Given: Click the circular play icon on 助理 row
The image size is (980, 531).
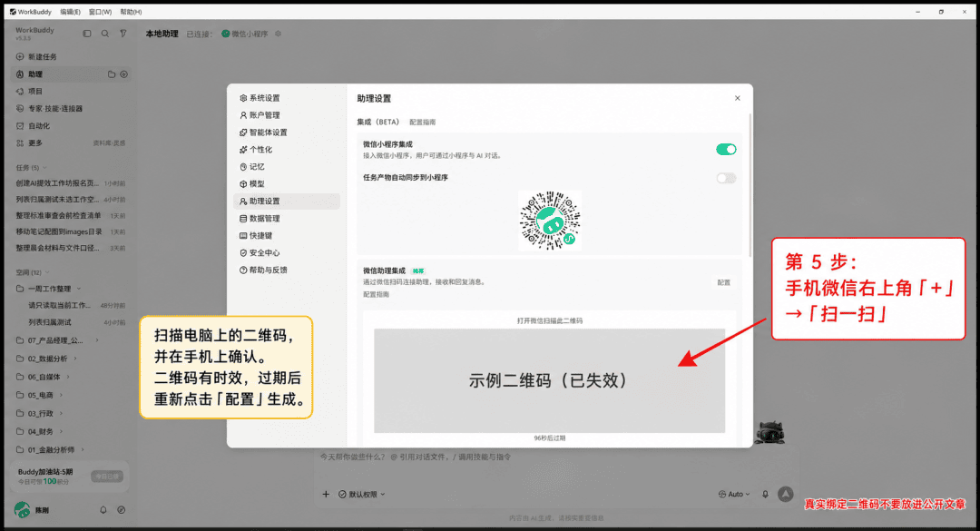Looking at the screenshot, I should click(x=123, y=74).
